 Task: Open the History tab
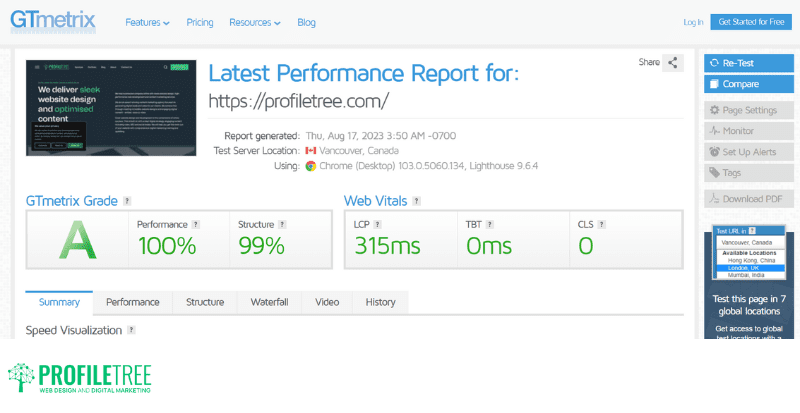[x=380, y=302]
